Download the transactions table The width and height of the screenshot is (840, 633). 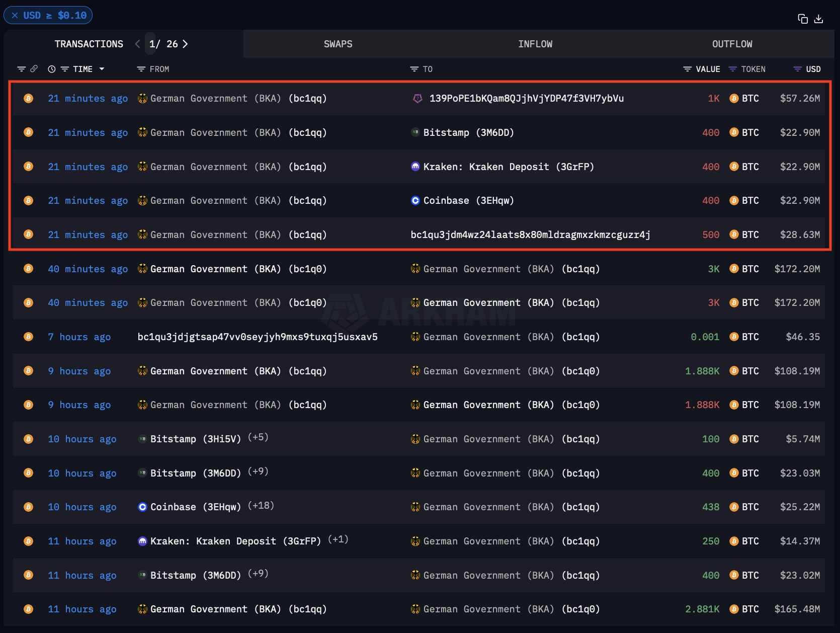[819, 19]
